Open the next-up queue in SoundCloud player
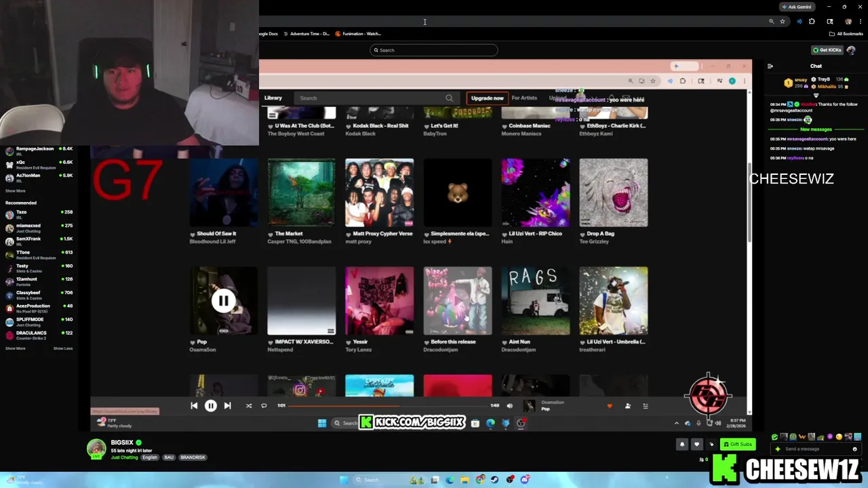The height and width of the screenshot is (488, 868). (x=645, y=406)
